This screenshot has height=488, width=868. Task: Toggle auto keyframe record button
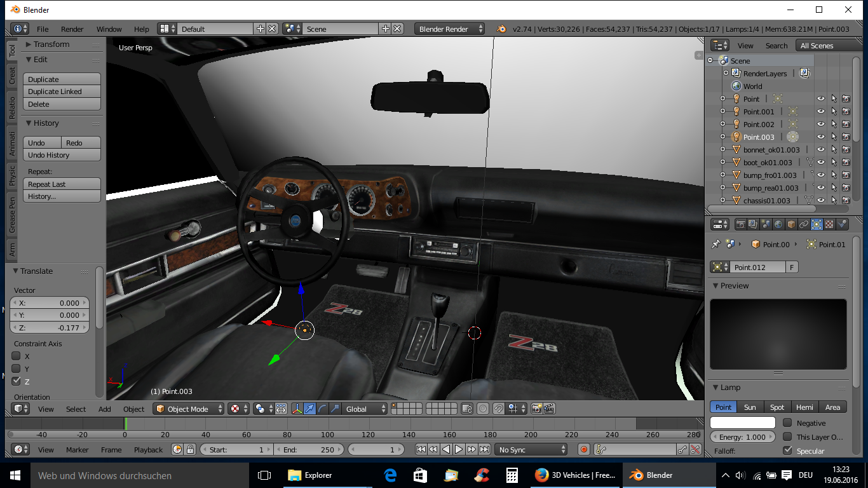click(x=584, y=449)
